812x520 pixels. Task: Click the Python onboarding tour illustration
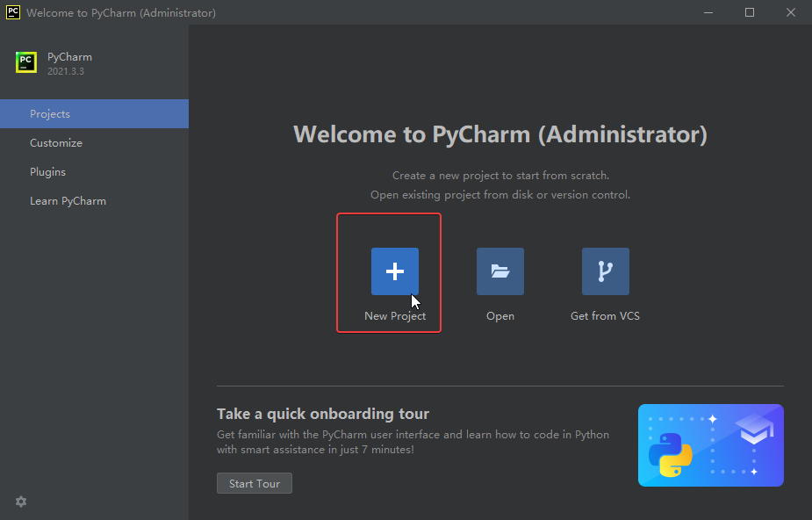(x=710, y=445)
